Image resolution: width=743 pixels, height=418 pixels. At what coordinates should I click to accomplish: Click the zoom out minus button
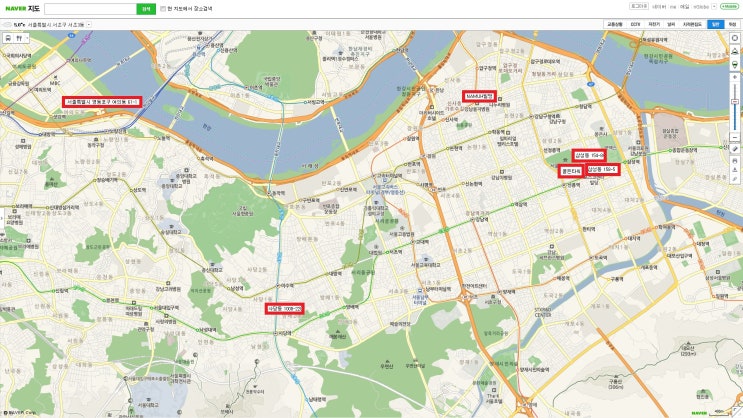click(735, 137)
